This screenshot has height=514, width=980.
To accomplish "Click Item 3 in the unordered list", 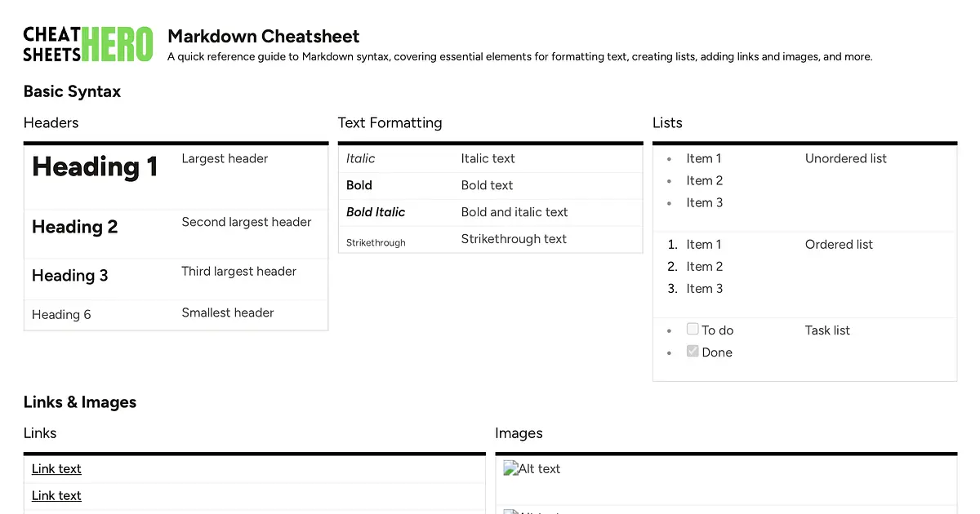I will (704, 202).
